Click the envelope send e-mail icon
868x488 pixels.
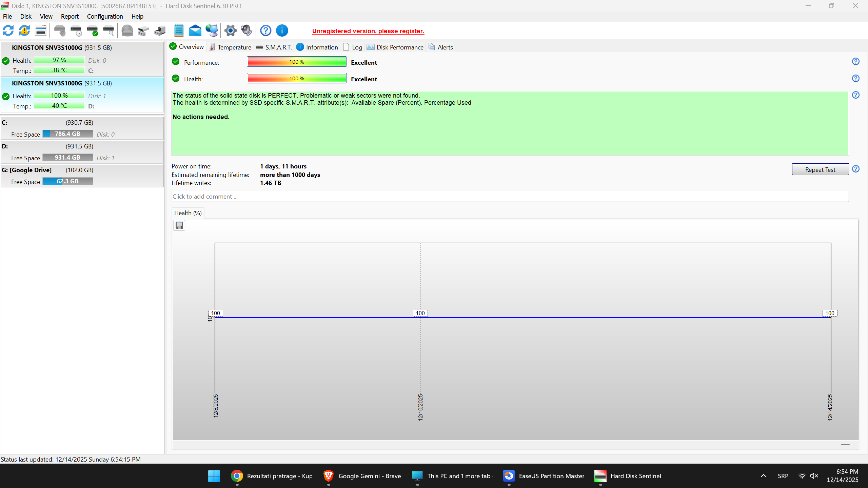pos(195,31)
